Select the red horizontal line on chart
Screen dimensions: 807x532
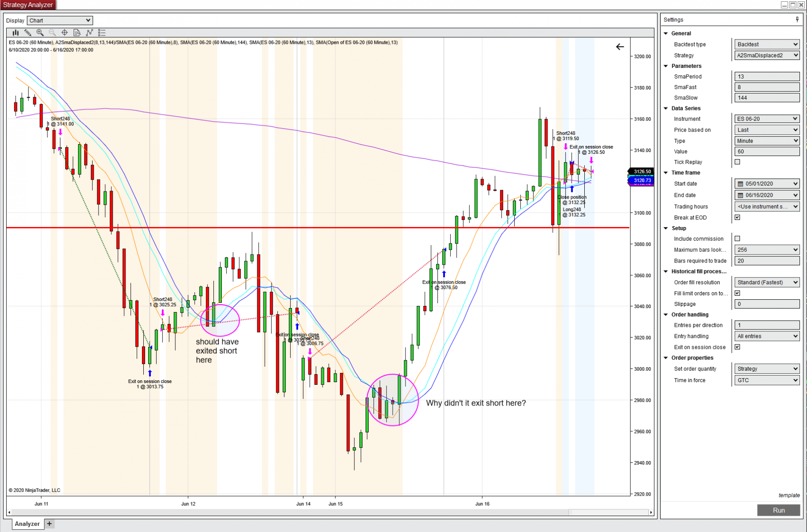click(x=318, y=228)
